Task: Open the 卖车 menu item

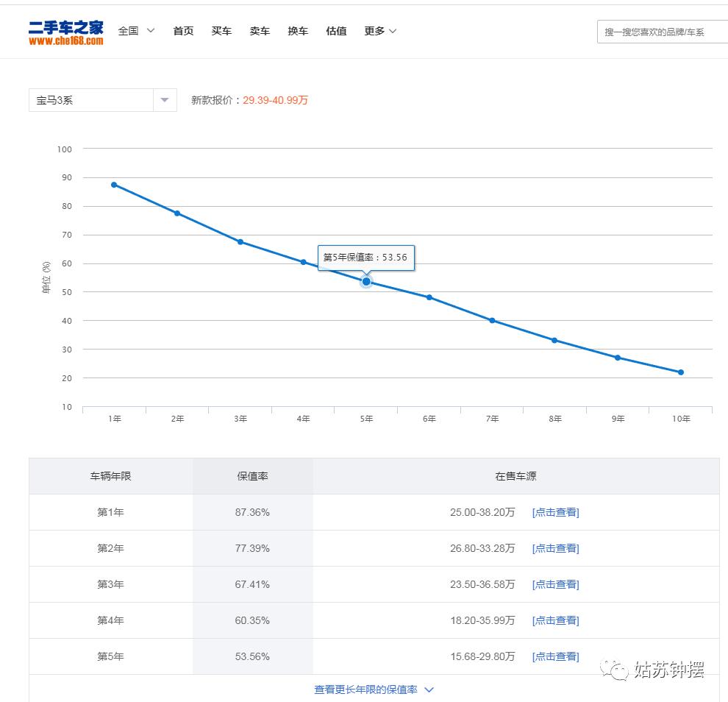Action: coord(260,32)
